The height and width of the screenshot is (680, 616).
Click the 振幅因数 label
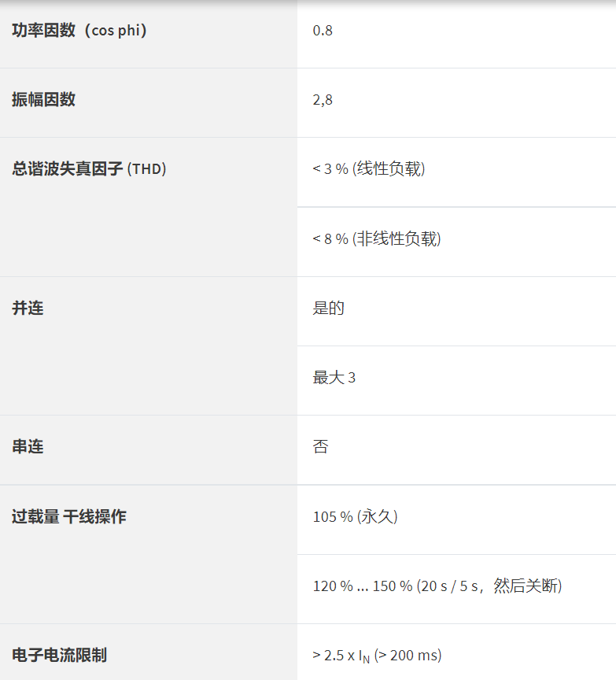coord(44,100)
